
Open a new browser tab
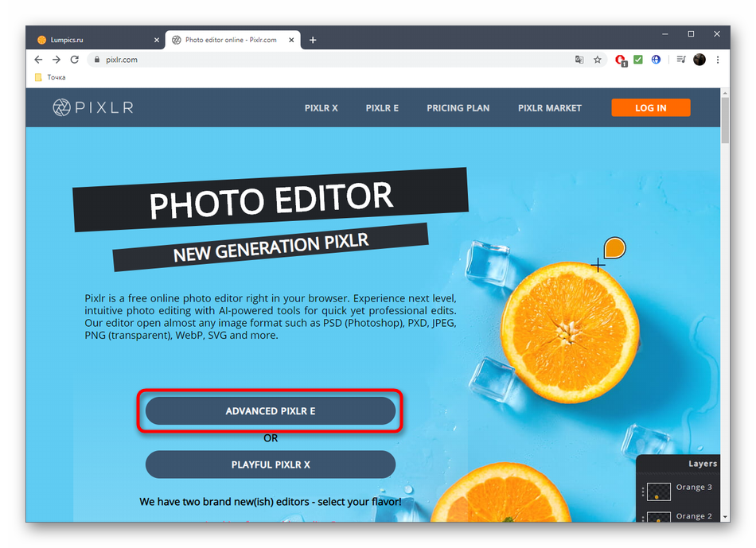tap(313, 40)
